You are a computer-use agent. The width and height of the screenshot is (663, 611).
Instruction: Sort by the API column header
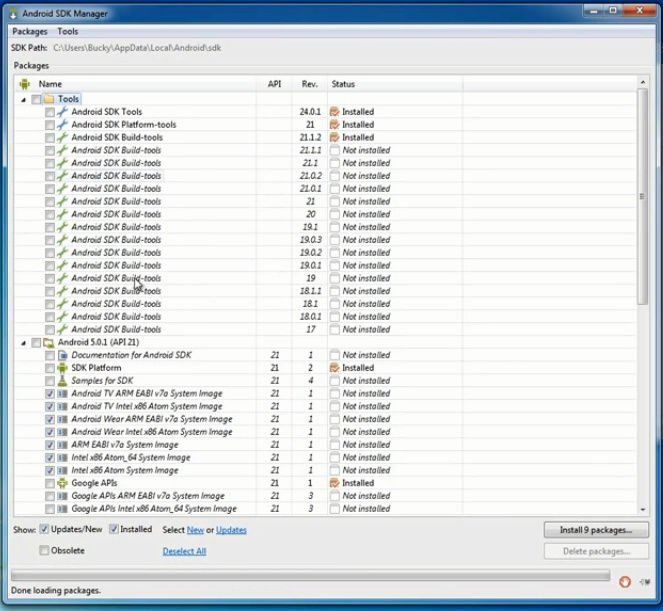point(274,84)
